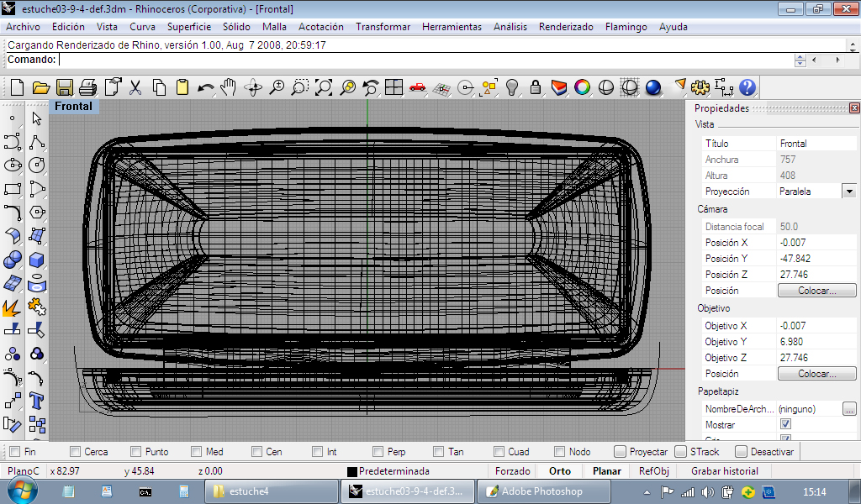Enable the Fin object snap checkbox

click(x=14, y=452)
